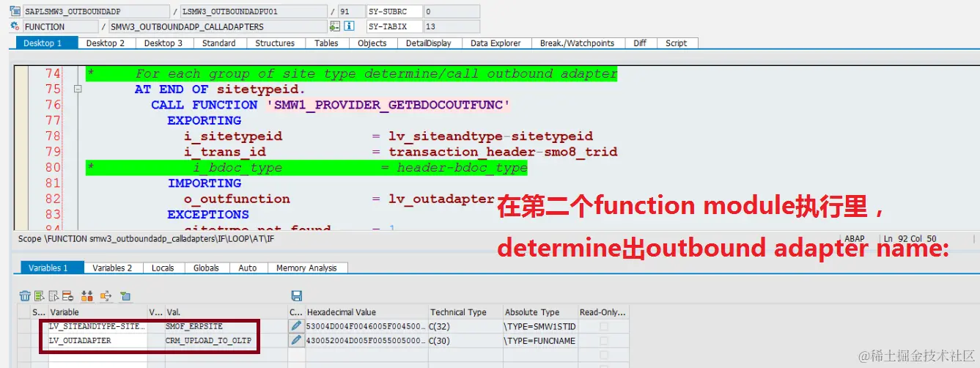Open the Data Explorer tab

(x=496, y=43)
